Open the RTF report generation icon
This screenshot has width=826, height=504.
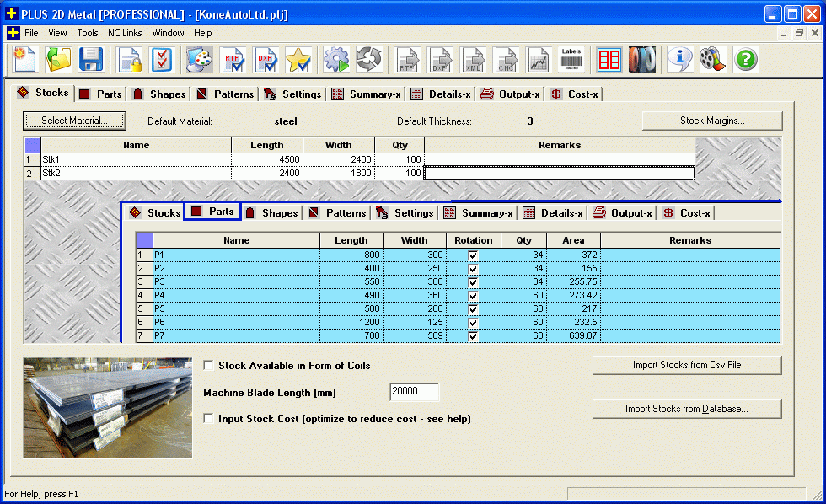click(233, 60)
